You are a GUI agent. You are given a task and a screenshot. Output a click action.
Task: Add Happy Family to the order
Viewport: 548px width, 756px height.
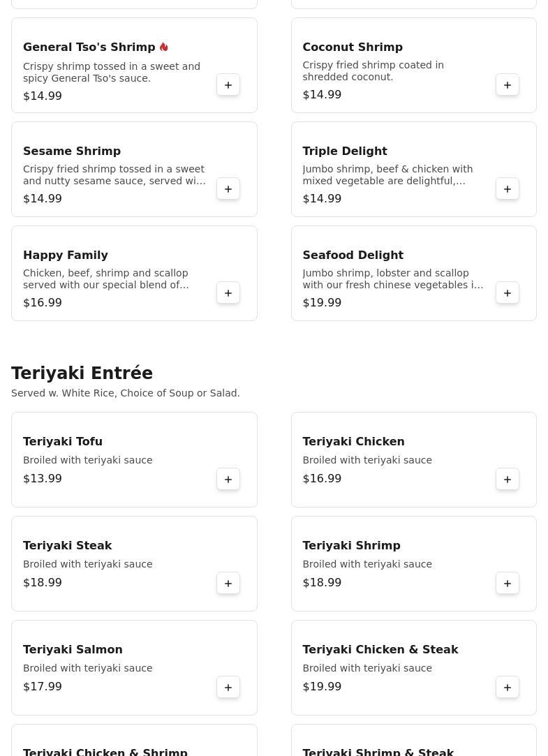(x=228, y=293)
